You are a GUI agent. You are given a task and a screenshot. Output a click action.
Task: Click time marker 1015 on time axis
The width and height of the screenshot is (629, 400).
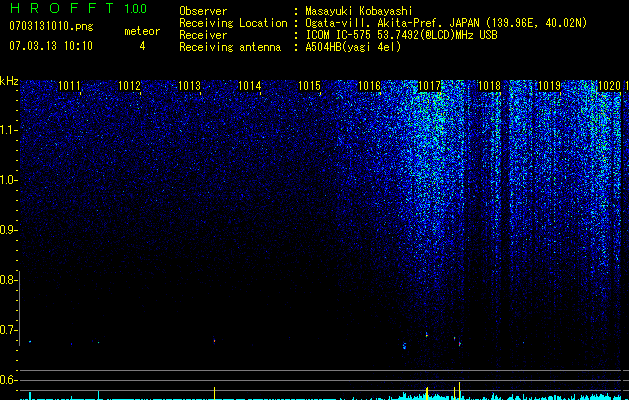click(x=310, y=86)
